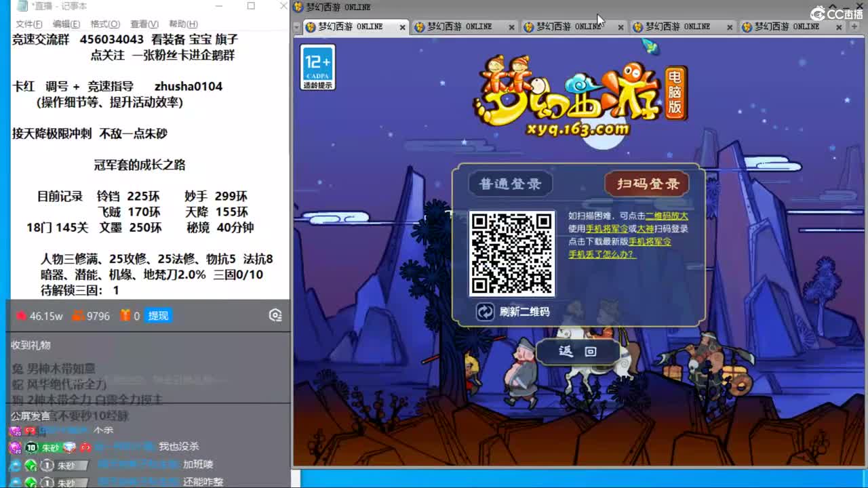Click the group number 456034043 in Notepad

tap(112, 40)
